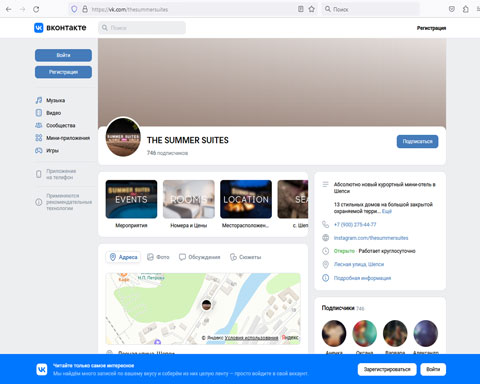Open the Yandex Условия использования link
Image resolution: width=480 pixels, height=384 pixels.
251,338
